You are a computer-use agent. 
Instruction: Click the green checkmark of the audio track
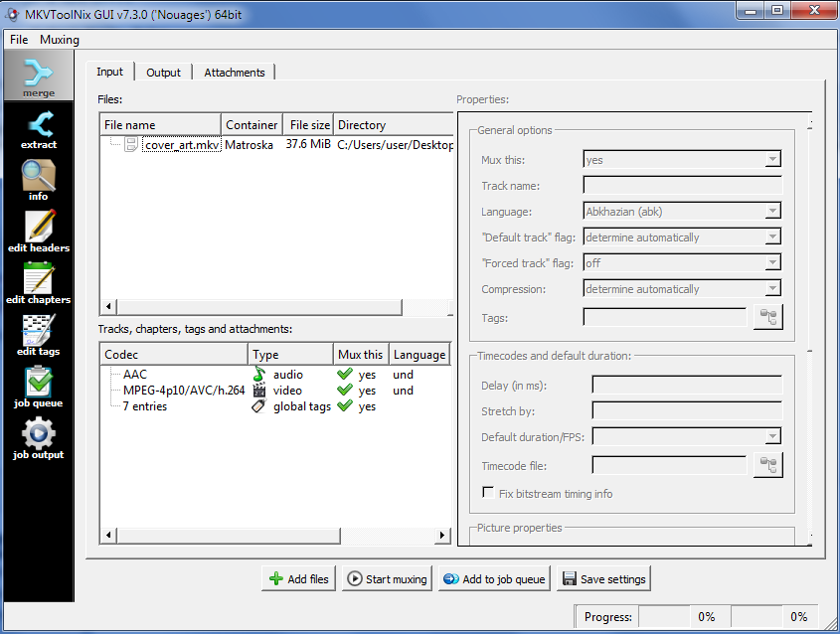(x=345, y=374)
